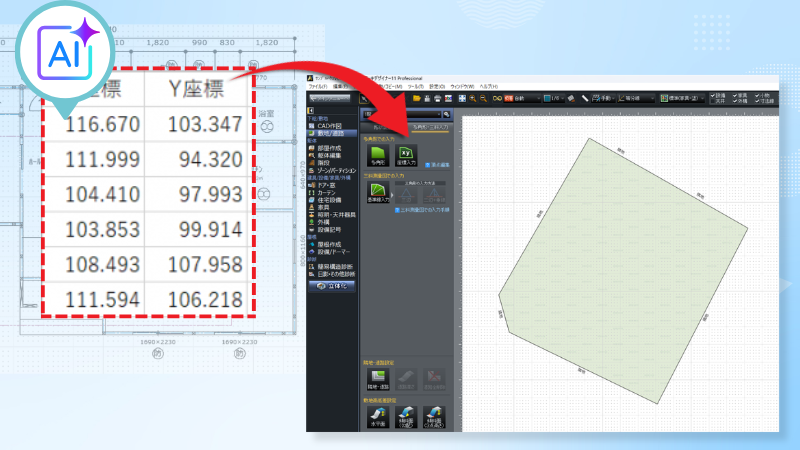Open 設備記号 in the sidebar
The image size is (800, 450).
(x=329, y=230)
